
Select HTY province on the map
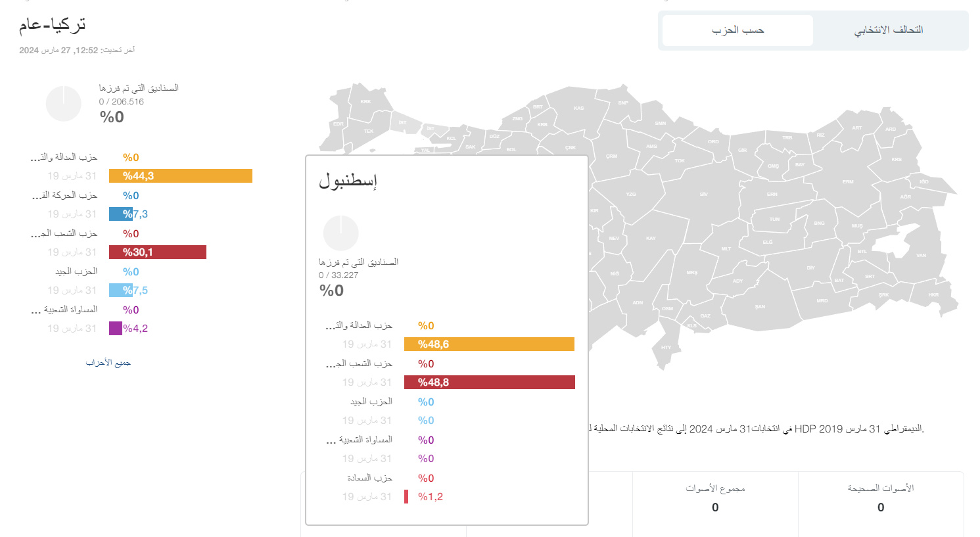(x=666, y=347)
